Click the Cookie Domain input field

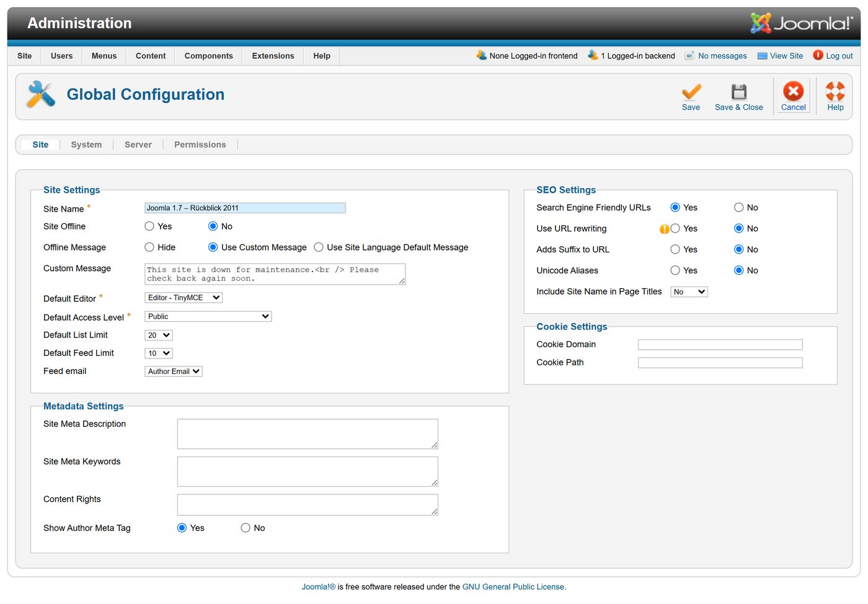tap(720, 345)
